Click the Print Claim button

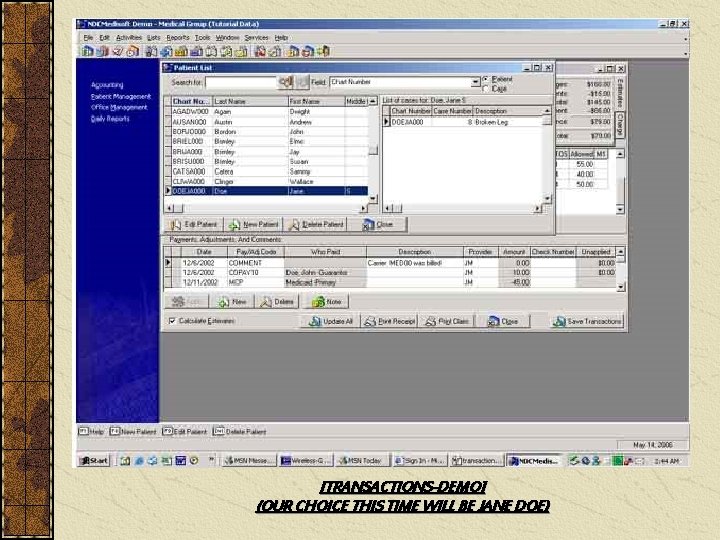(x=447, y=321)
